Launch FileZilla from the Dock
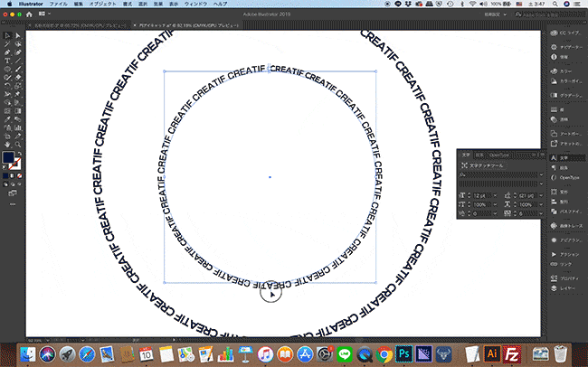Screen dimensions: 588x367 (512, 353)
